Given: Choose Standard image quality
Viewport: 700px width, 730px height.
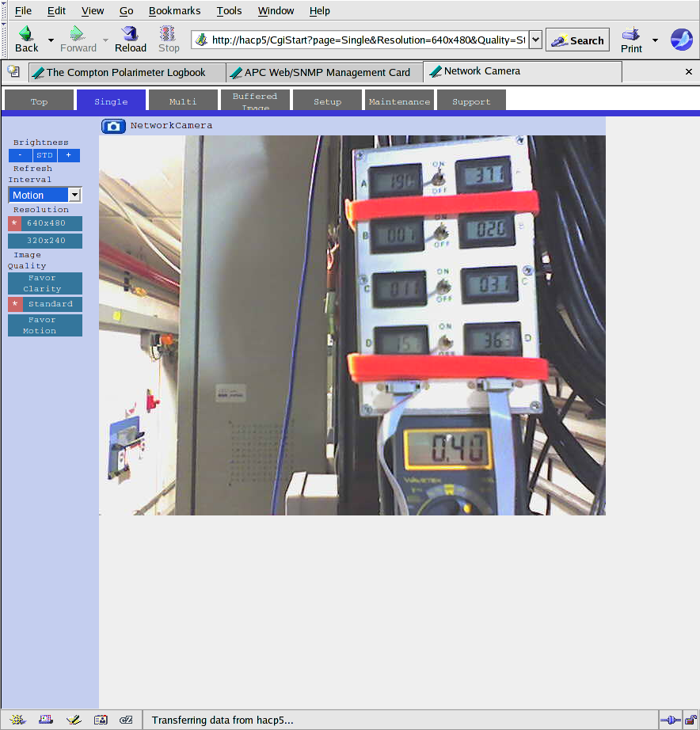Looking at the screenshot, I should tap(45, 304).
